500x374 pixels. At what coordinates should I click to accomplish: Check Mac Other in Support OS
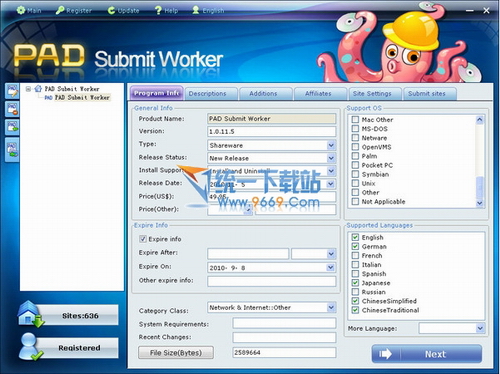355,120
